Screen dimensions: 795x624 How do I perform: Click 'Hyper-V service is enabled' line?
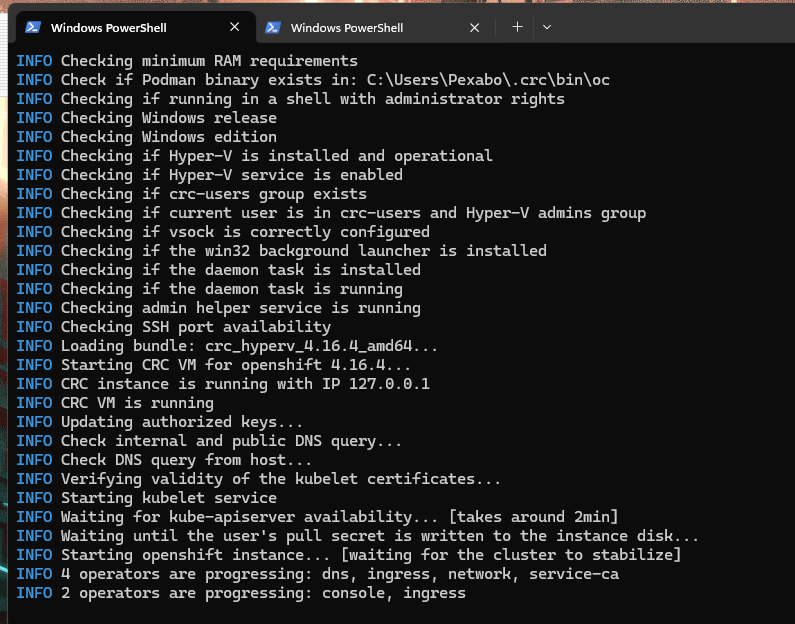[x=209, y=175]
